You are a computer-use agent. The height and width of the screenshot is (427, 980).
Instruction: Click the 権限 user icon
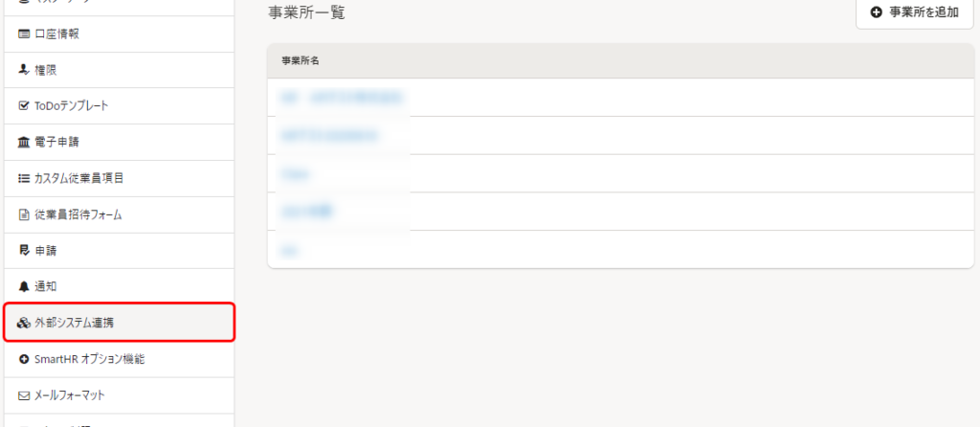tap(24, 71)
